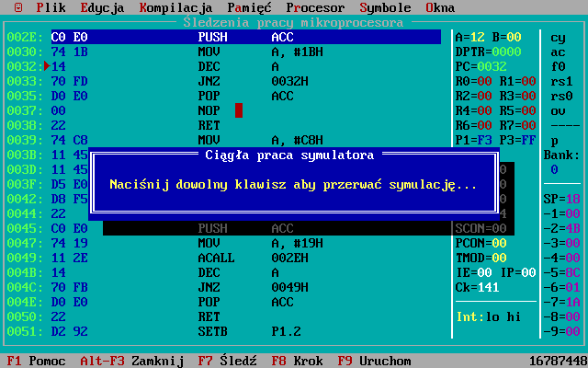The height and width of the screenshot is (368, 588).
Task: Toggle the ov overflow flag
Action: (x=558, y=110)
